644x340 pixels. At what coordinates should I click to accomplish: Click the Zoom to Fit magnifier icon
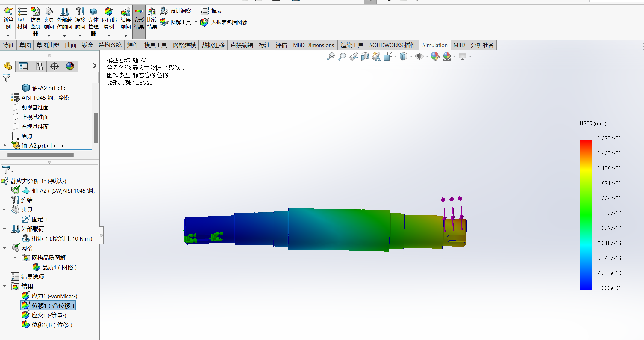[x=331, y=56]
